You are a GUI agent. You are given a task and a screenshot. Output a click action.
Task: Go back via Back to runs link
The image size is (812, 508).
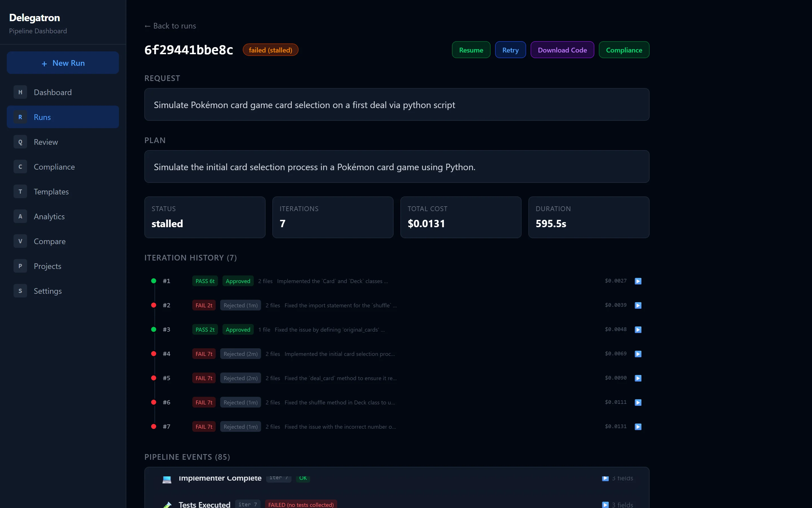170,26
